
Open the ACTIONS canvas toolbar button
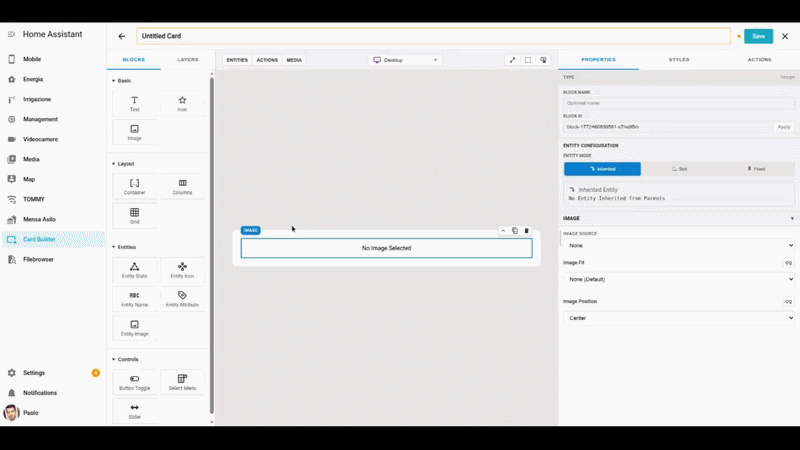click(267, 60)
